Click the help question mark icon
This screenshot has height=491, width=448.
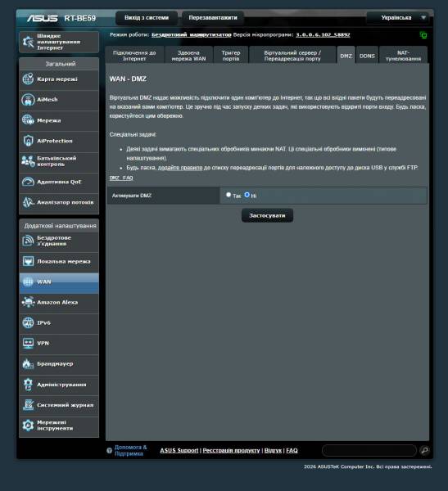click(109, 451)
